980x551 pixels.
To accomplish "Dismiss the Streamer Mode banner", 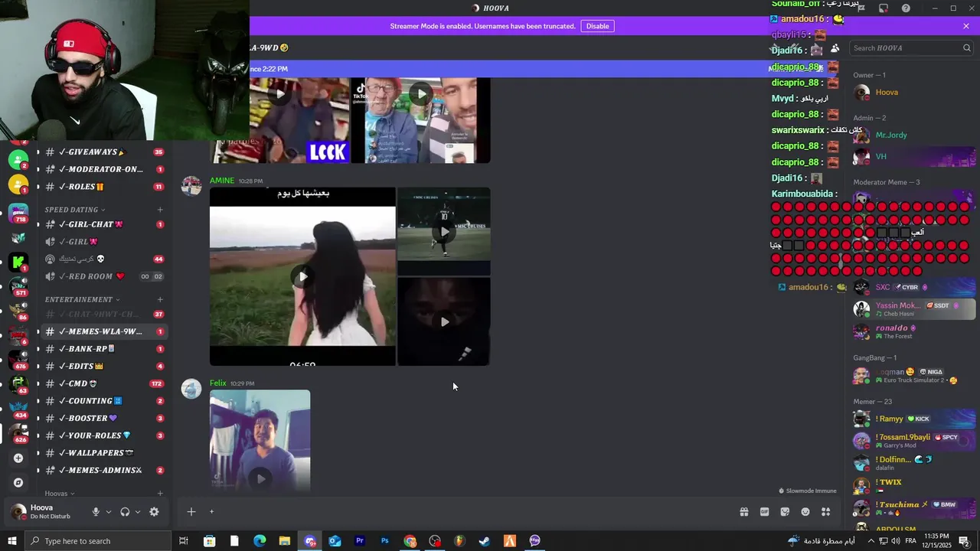I will 966,26.
